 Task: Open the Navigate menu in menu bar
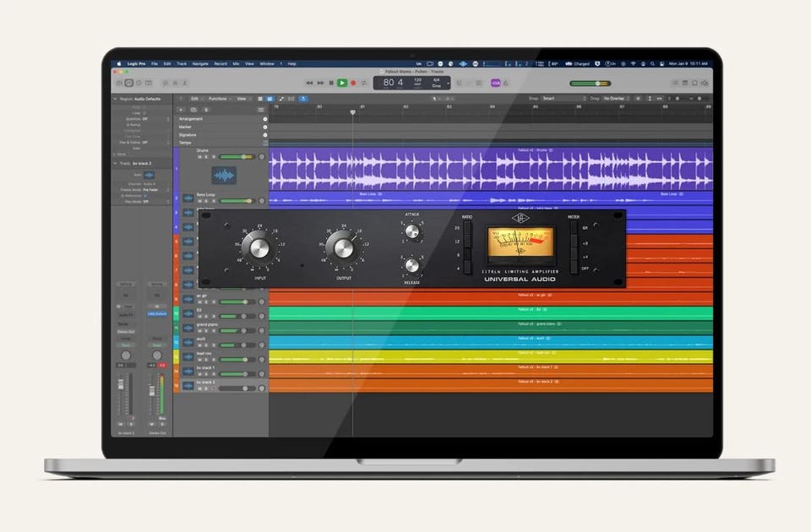tap(200, 63)
